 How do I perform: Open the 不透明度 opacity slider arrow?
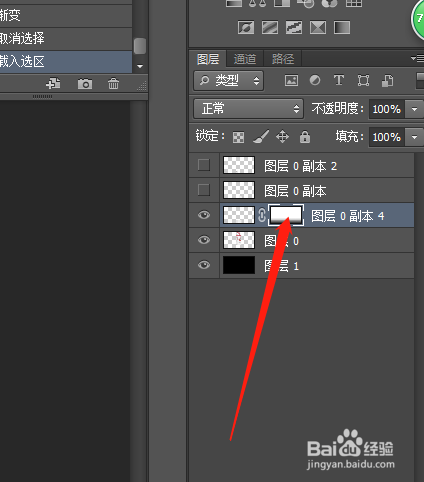pos(414,109)
